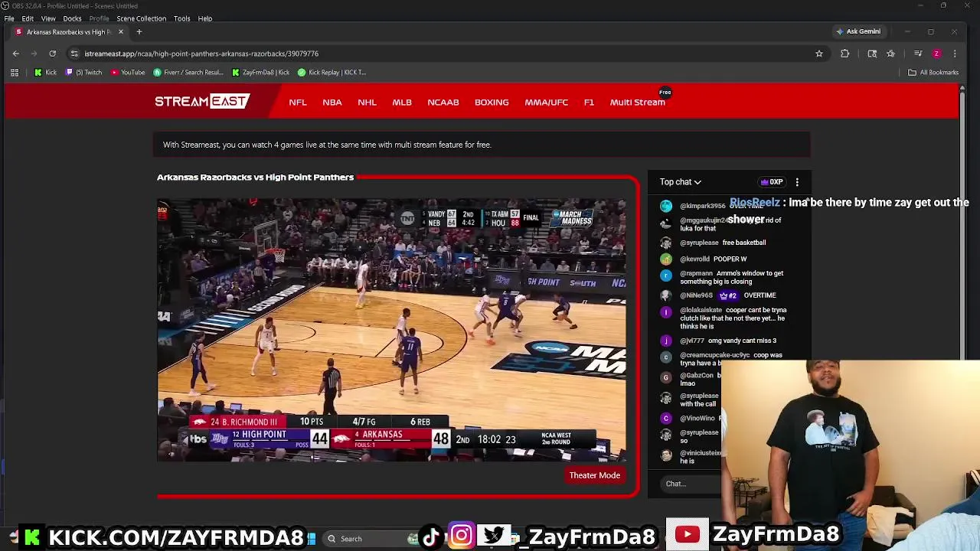Click the browser address bar URL
Screen dimensions: 980x551
click(201, 54)
